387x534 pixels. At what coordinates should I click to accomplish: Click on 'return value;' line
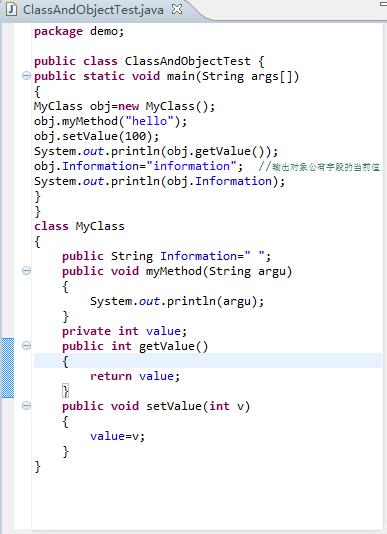click(135, 376)
